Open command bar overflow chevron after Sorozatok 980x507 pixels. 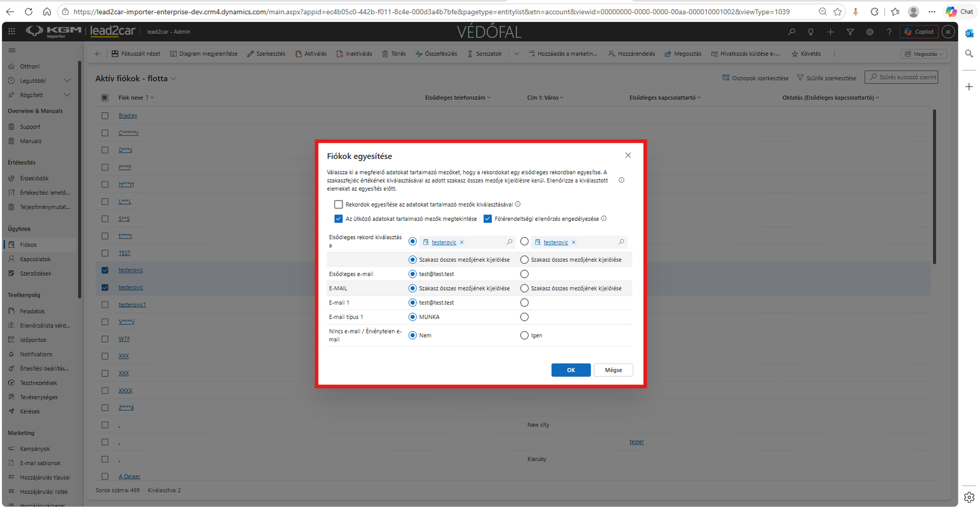click(x=516, y=54)
